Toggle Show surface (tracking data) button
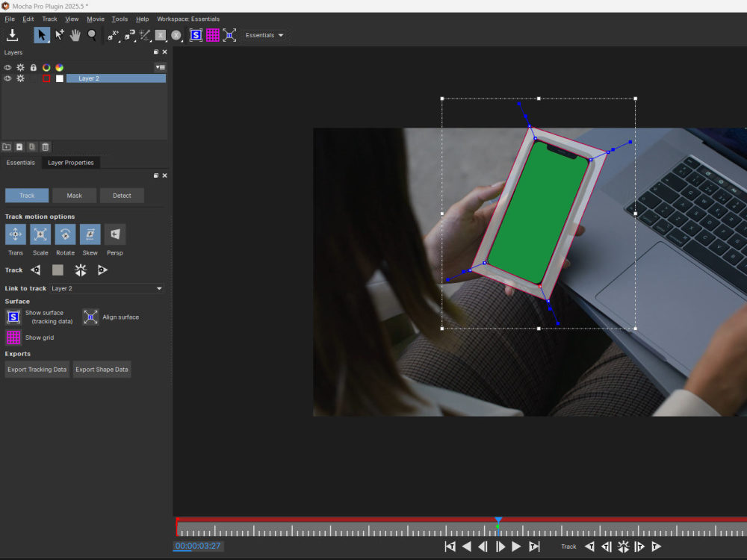Image resolution: width=747 pixels, height=560 pixels. pos(13,317)
